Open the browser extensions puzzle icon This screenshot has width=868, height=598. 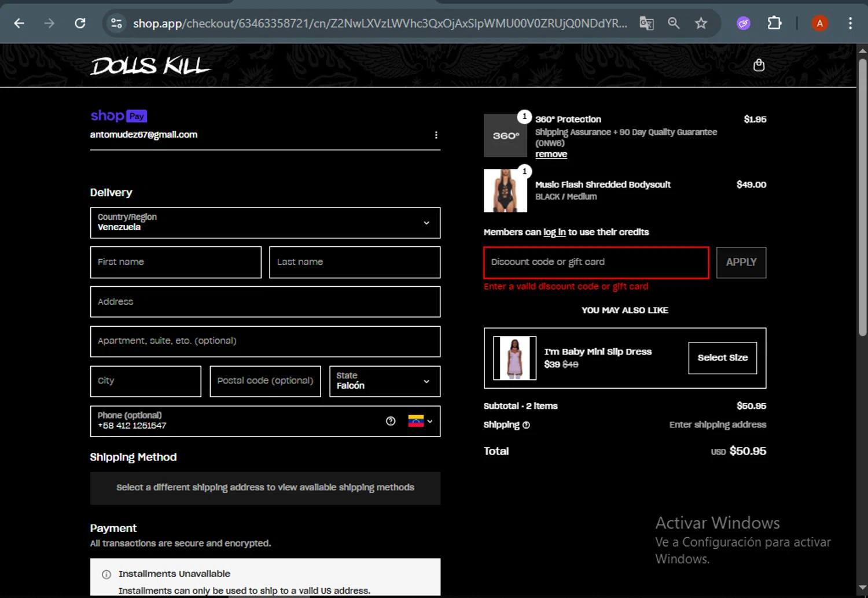(x=774, y=23)
